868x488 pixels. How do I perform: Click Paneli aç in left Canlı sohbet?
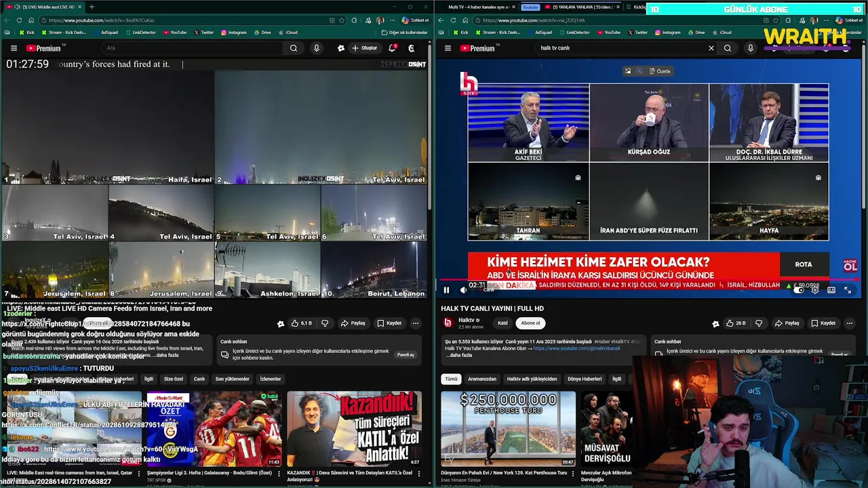(x=406, y=354)
